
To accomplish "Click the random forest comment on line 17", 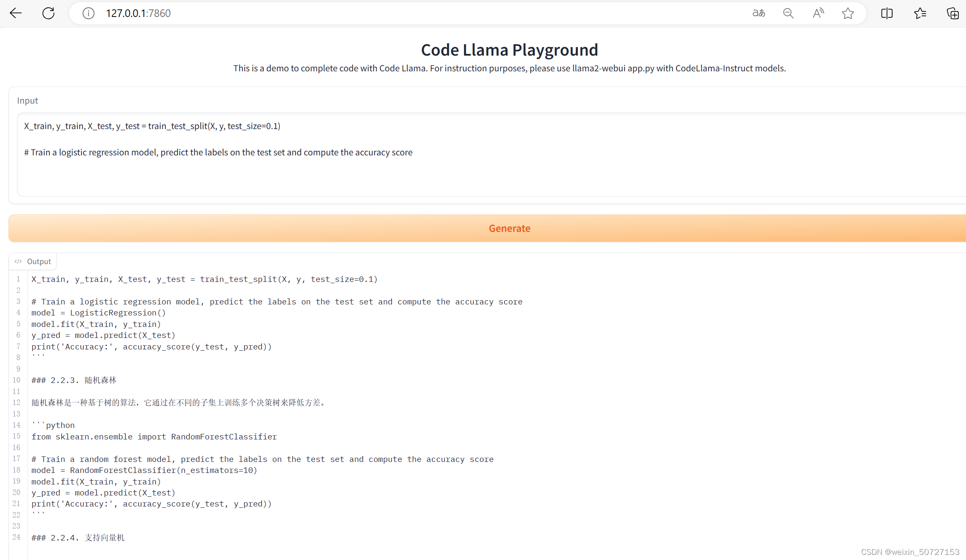I will [262, 459].
